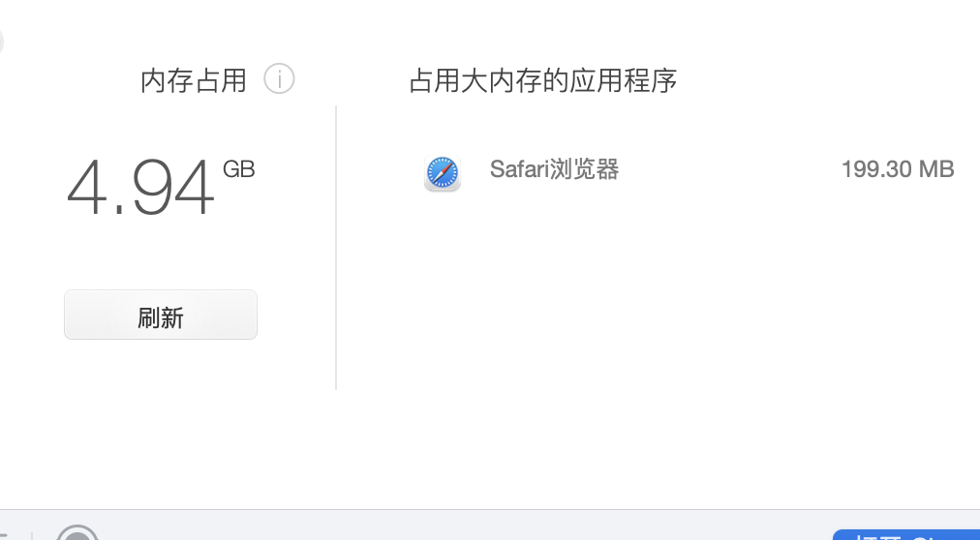The image size is (980, 540).
Task: Click the cut-off item at bottom-left edge
Action: point(4,534)
